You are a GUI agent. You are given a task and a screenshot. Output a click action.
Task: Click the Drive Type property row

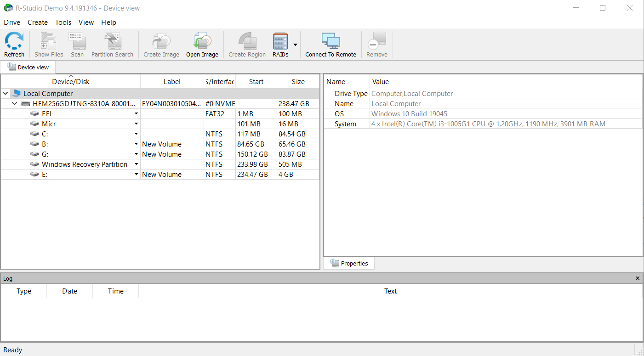(483, 93)
